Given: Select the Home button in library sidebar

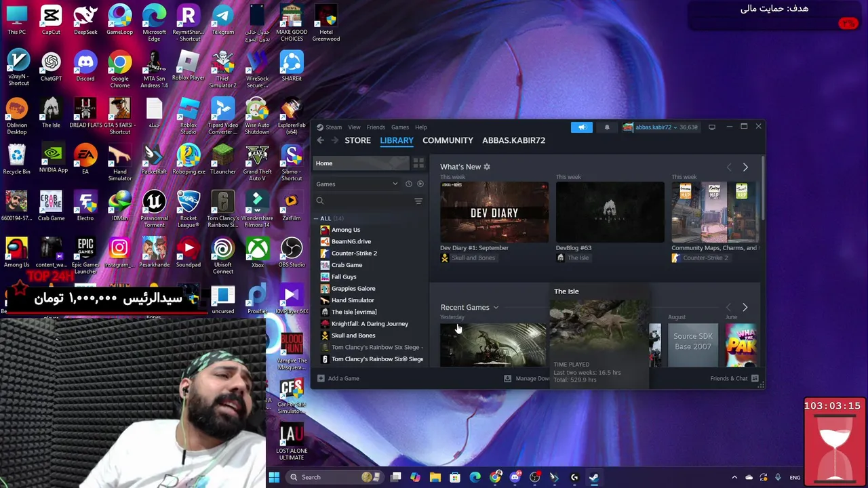Looking at the screenshot, I should (361, 163).
